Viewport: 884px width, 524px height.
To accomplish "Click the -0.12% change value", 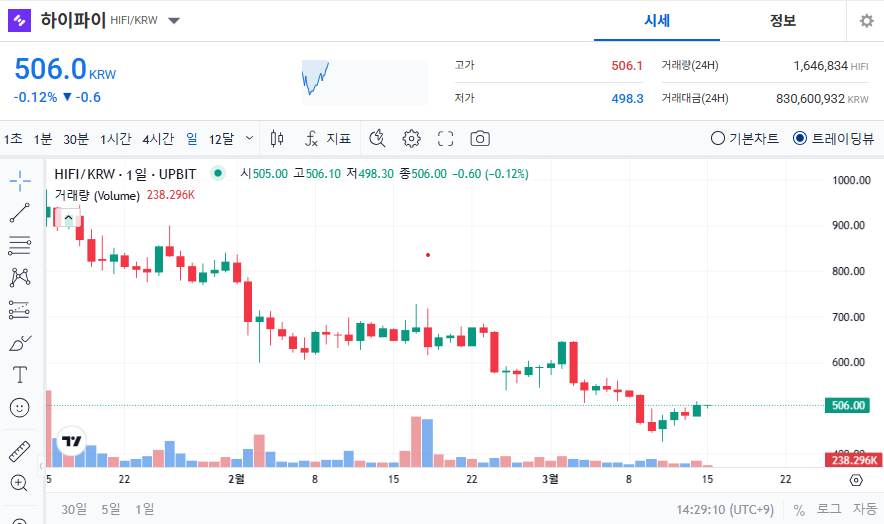I will [35, 97].
